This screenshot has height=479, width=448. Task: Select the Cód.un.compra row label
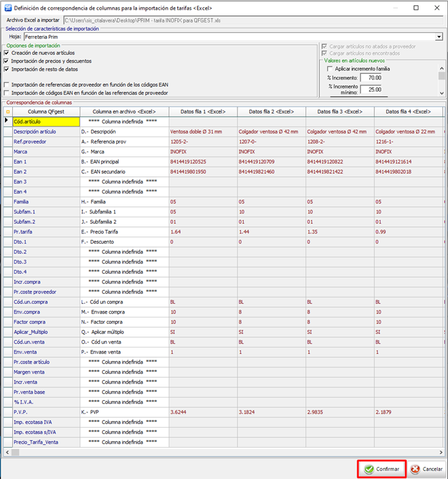[x=31, y=302]
